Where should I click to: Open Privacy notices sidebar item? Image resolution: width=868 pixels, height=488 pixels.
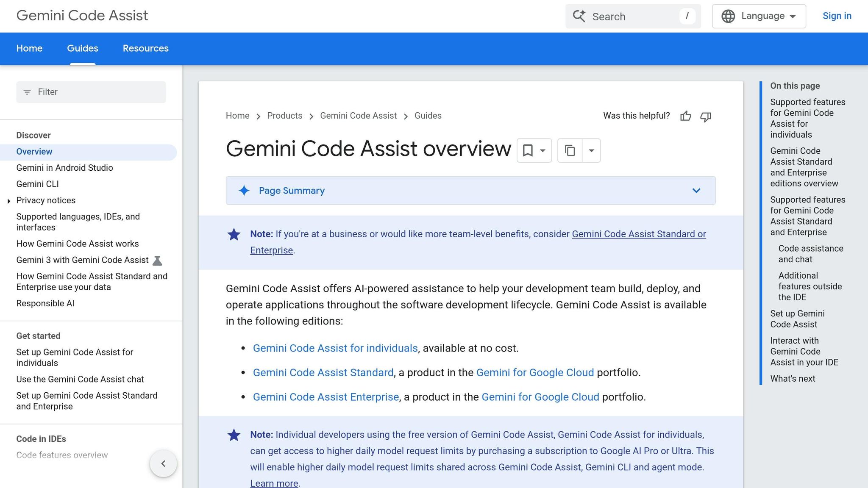point(46,200)
